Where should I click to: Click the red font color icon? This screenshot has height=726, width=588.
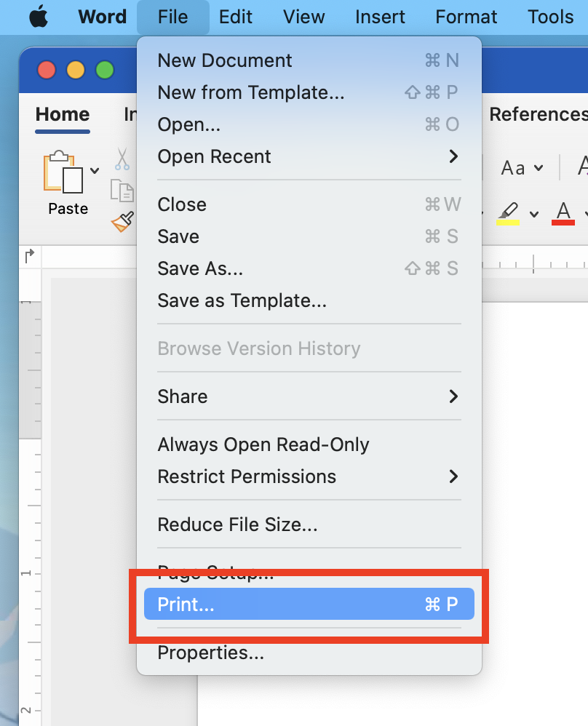(563, 213)
